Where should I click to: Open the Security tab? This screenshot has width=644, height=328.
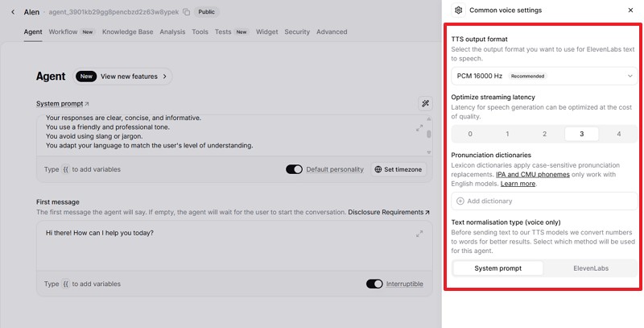[296, 32]
